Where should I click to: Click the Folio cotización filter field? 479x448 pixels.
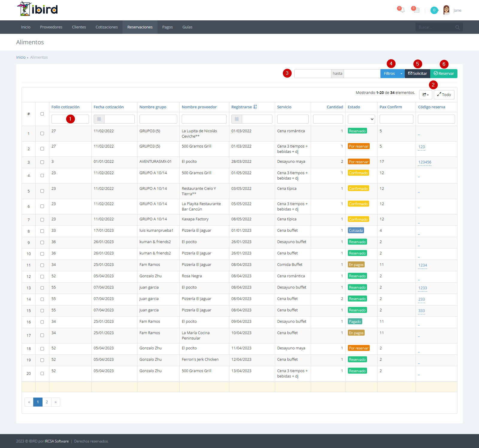click(x=70, y=119)
